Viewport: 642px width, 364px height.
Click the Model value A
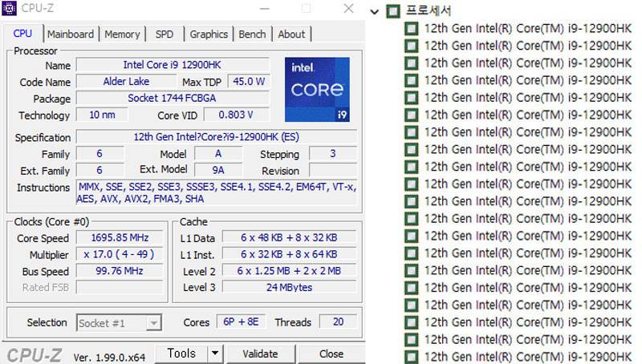pyautogui.click(x=218, y=154)
